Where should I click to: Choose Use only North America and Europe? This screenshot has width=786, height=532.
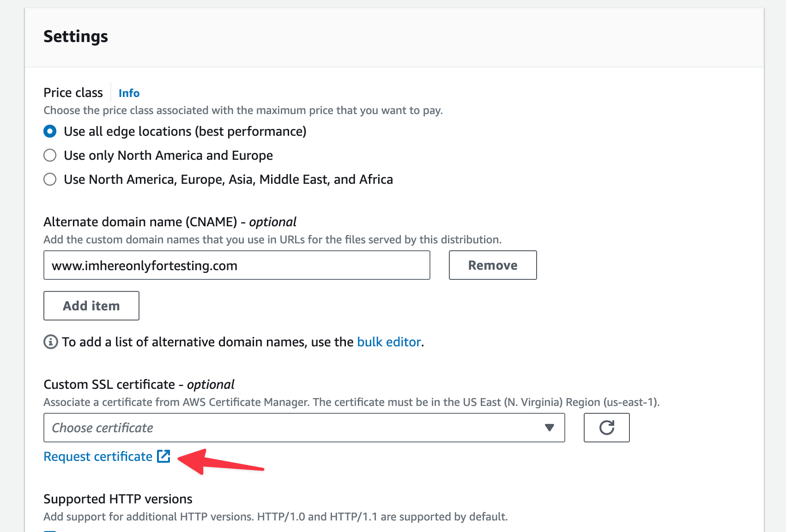(50, 156)
